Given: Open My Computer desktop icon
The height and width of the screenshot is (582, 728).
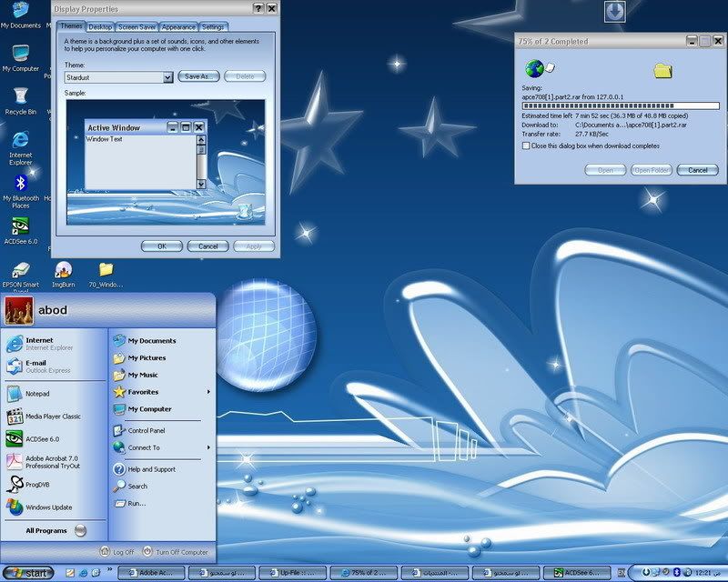Looking at the screenshot, I should (20, 58).
